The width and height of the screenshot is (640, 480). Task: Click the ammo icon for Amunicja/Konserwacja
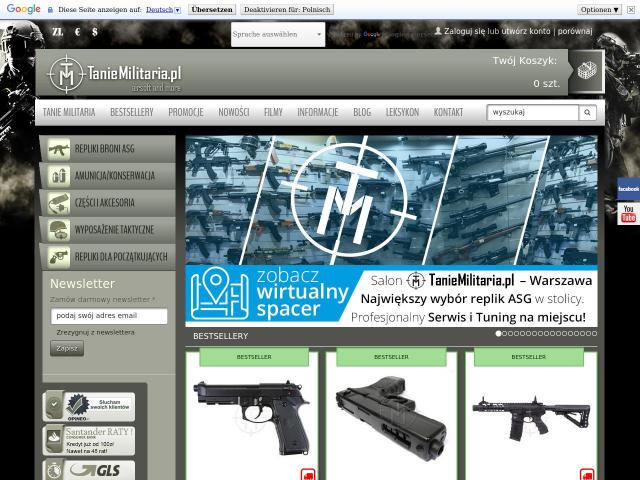tap(59, 176)
